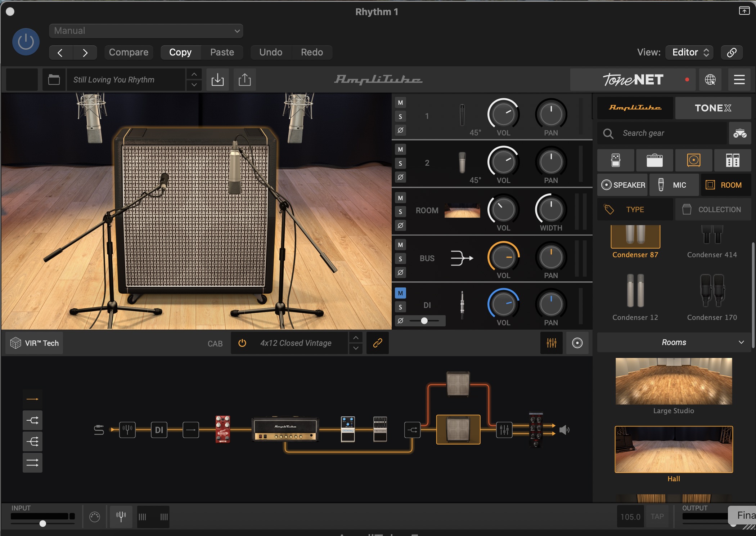The image size is (756, 536).
Task: Open the Manual preset dropdown
Action: [146, 31]
